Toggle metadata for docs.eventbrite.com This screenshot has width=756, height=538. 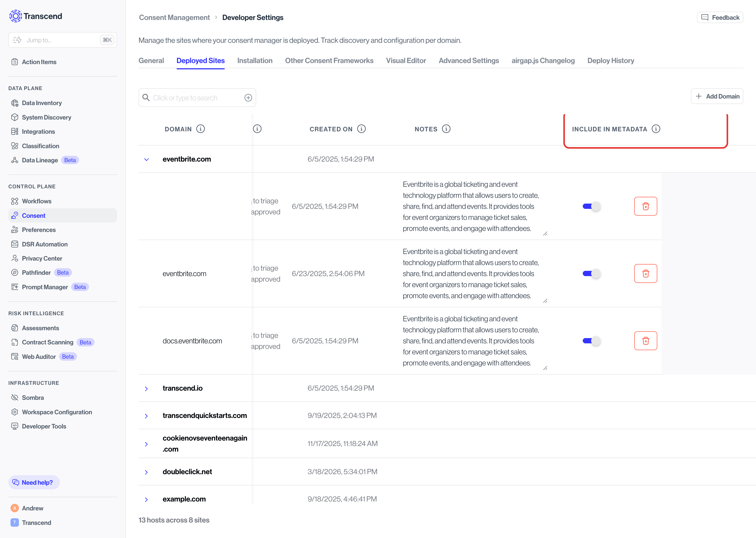(x=591, y=341)
